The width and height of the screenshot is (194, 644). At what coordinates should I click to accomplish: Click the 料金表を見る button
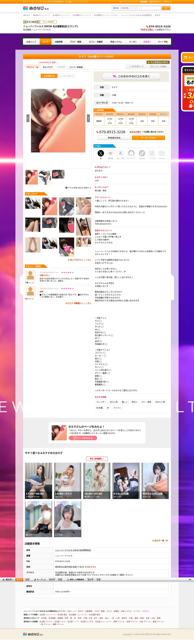click(114, 138)
